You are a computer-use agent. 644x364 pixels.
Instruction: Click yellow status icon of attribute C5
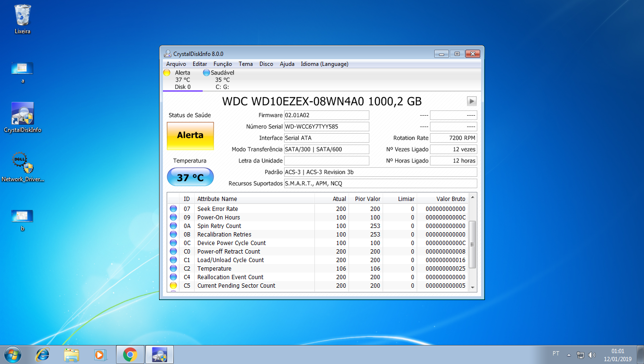[173, 286]
